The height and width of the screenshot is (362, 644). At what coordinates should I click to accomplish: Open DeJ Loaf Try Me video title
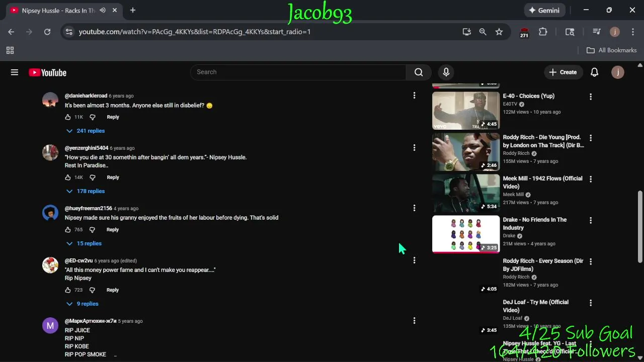tap(536, 306)
